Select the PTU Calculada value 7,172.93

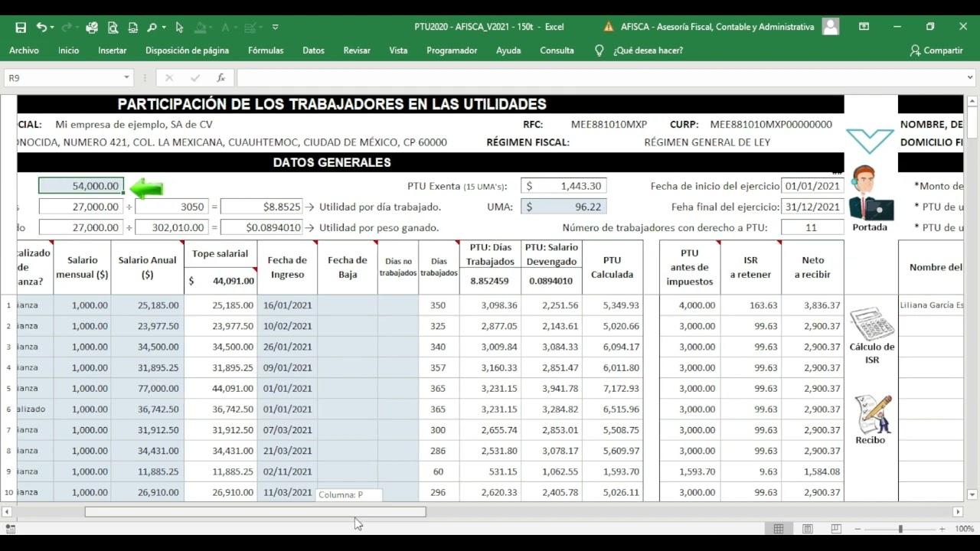(x=612, y=389)
